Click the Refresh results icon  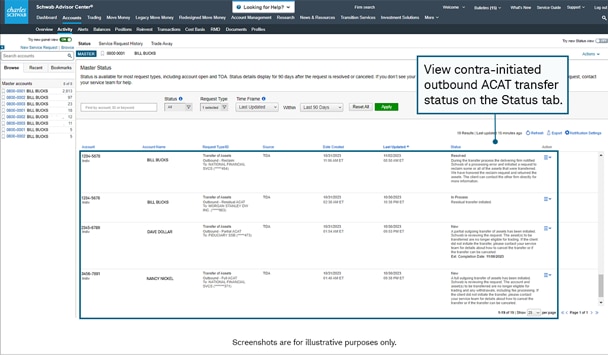click(x=528, y=133)
